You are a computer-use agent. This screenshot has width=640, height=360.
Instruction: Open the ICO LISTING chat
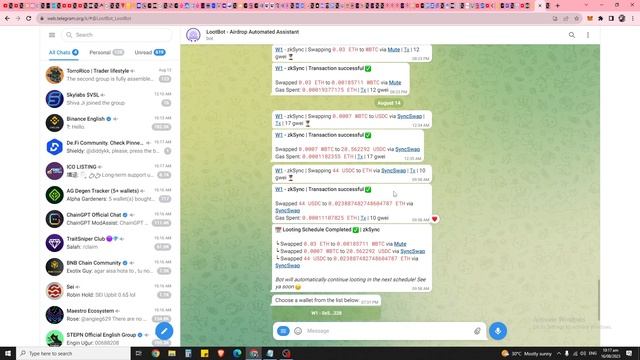pyautogui.click(x=109, y=171)
